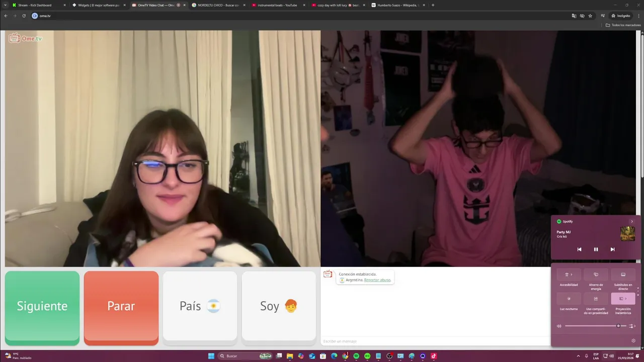Toggle Luz nocturna
The image size is (644, 362).
point(569,299)
